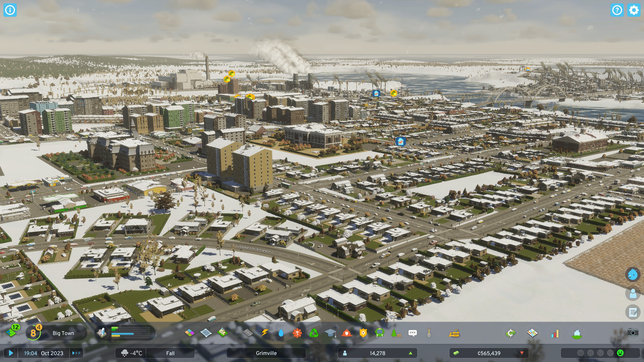Click the -4°C weather indicator
644x362 pixels.
131,353
